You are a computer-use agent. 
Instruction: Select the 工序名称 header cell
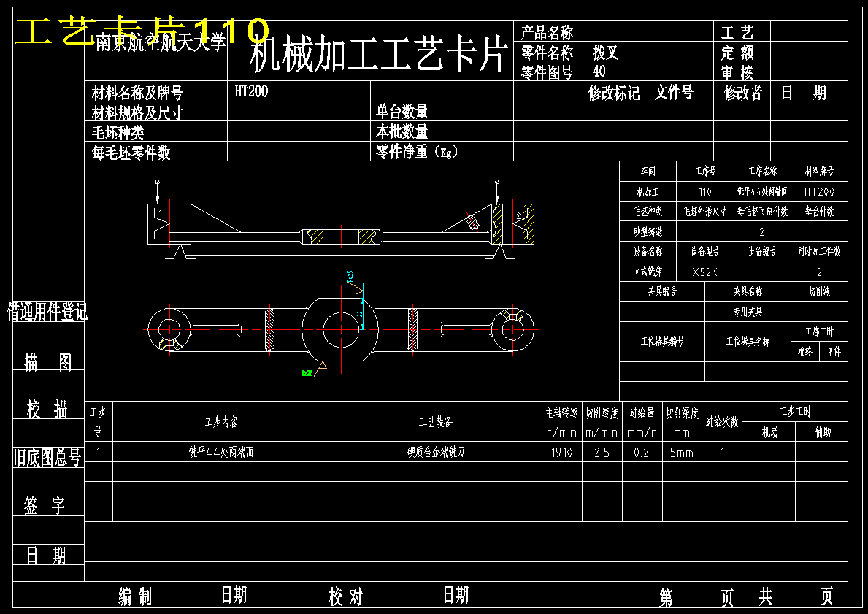(762, 171)
